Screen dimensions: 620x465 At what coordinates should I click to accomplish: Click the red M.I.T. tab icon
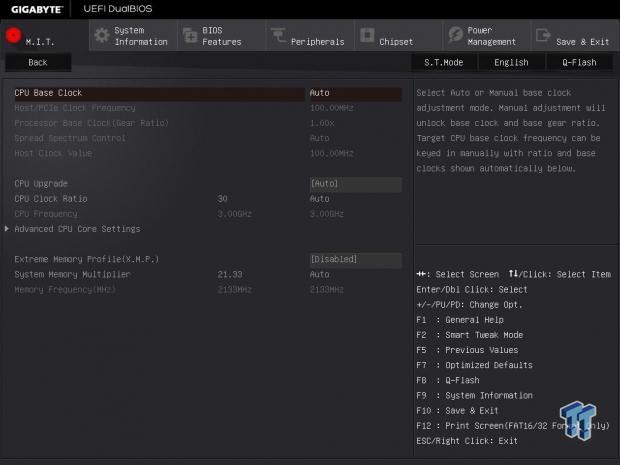tap(14, 36)
